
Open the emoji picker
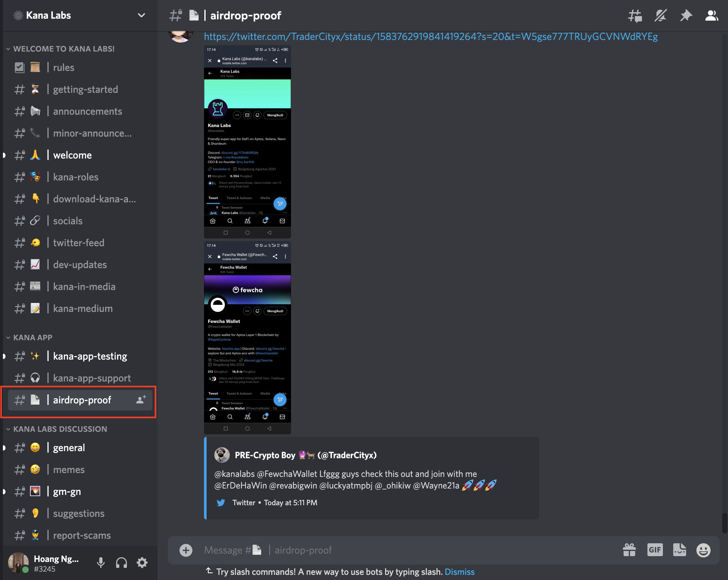click(704, 550)
